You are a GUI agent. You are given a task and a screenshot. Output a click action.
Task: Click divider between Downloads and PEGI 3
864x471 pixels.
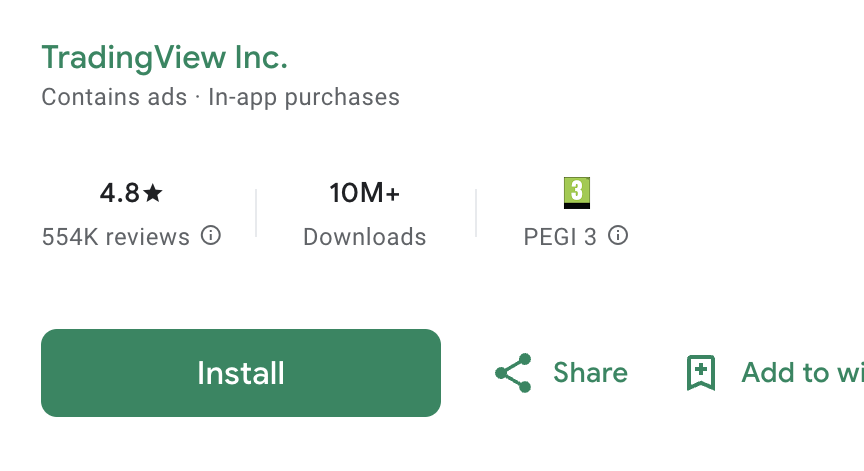click(x=476, y=213)
